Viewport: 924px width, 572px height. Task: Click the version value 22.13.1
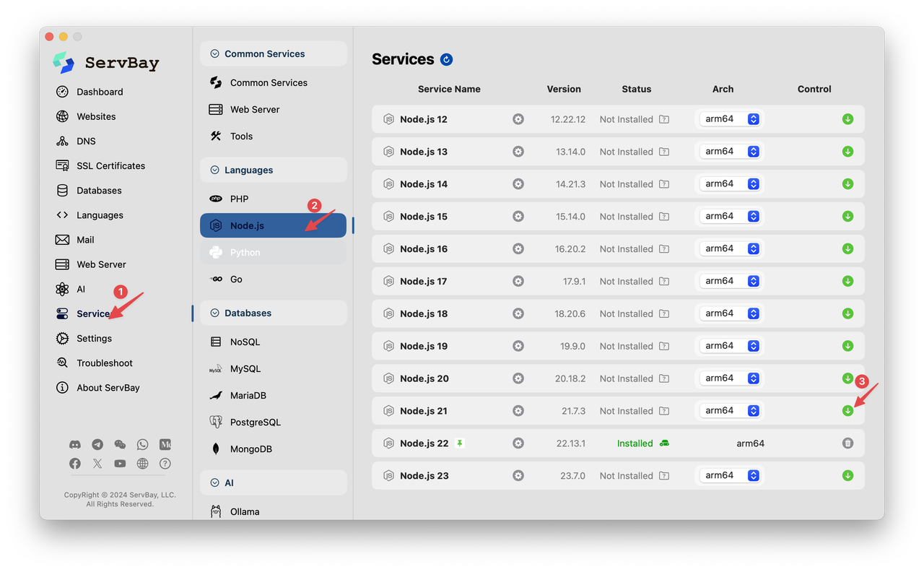[570, 443]
